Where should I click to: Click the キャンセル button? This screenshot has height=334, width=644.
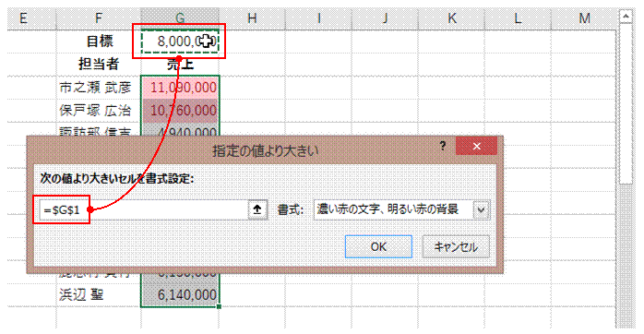pos(456,246)
